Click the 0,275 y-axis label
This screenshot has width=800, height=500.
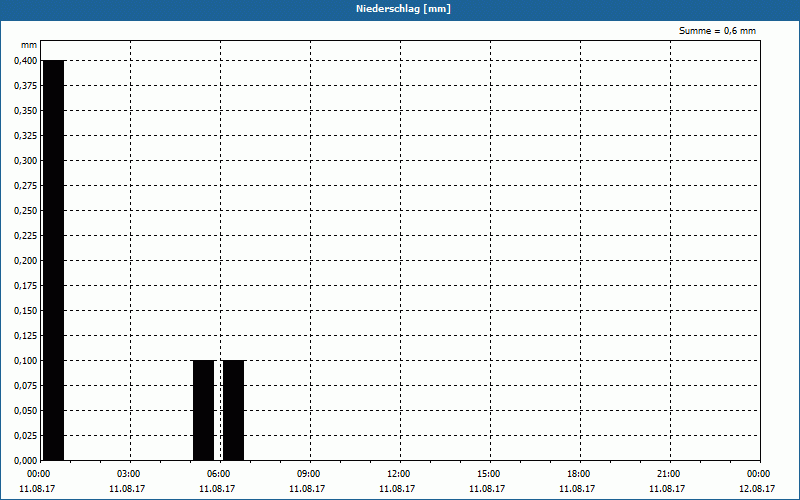coord(26,186)
